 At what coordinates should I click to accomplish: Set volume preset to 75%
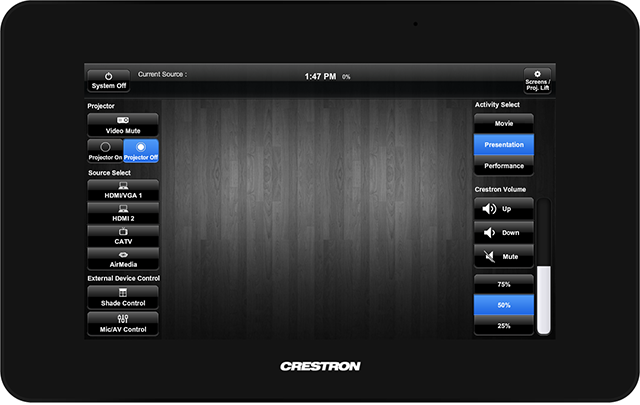click(504, 284)
